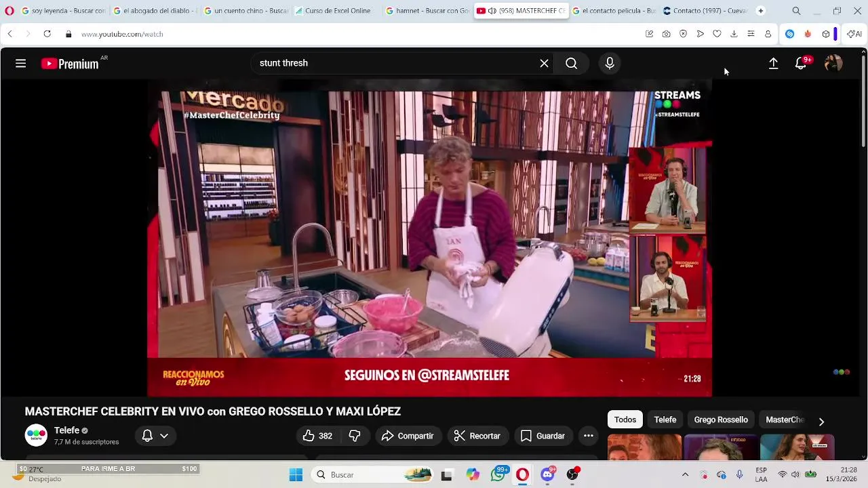
Task: Open more actions three-dot menu
Action: click(x=588, y=436)
